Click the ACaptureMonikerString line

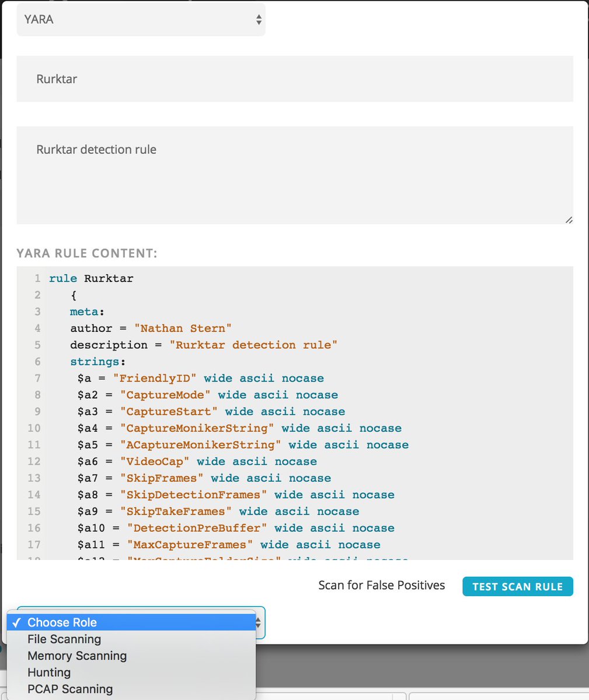pyautogui.click(x=243, y=444)
